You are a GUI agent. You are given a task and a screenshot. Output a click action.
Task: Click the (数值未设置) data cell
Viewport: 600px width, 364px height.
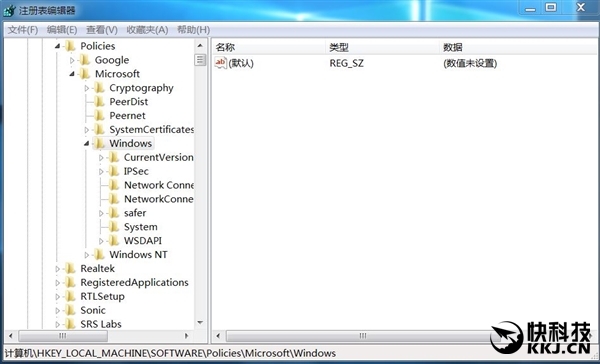coord(470,63)
